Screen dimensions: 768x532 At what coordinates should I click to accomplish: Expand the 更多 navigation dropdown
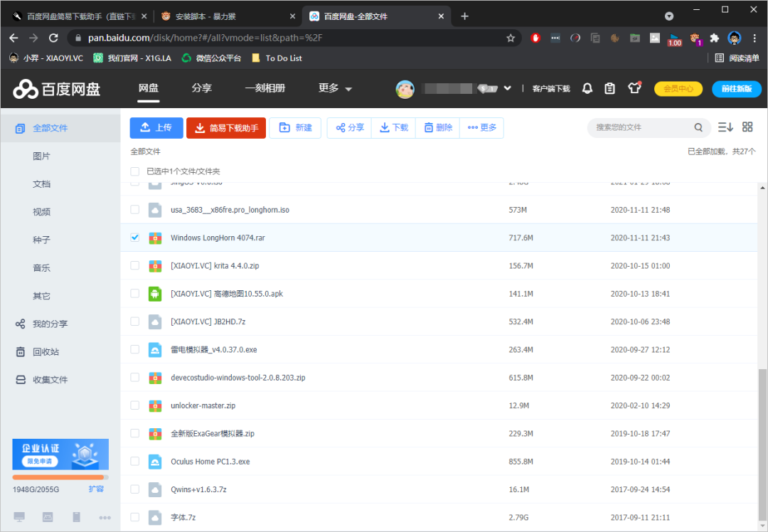[335, 88]
